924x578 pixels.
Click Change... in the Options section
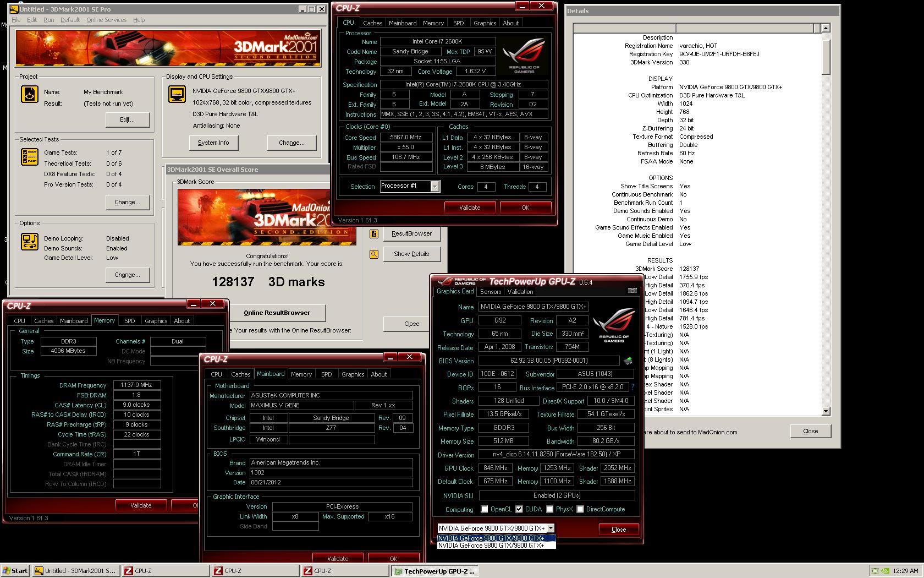[x=127, y=275]
